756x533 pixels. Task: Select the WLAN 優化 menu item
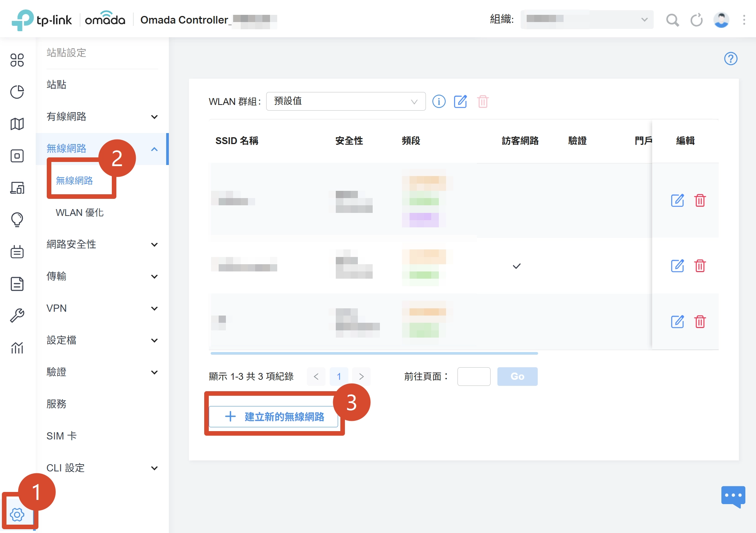coord(79,212)
